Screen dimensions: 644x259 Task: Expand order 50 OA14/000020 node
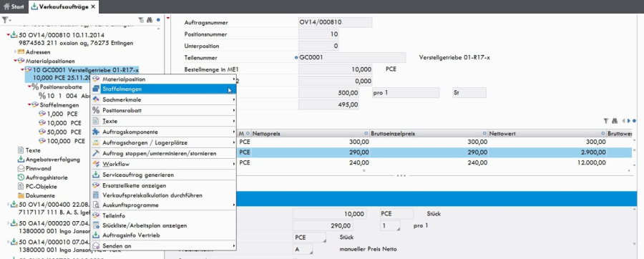[9, 223]
